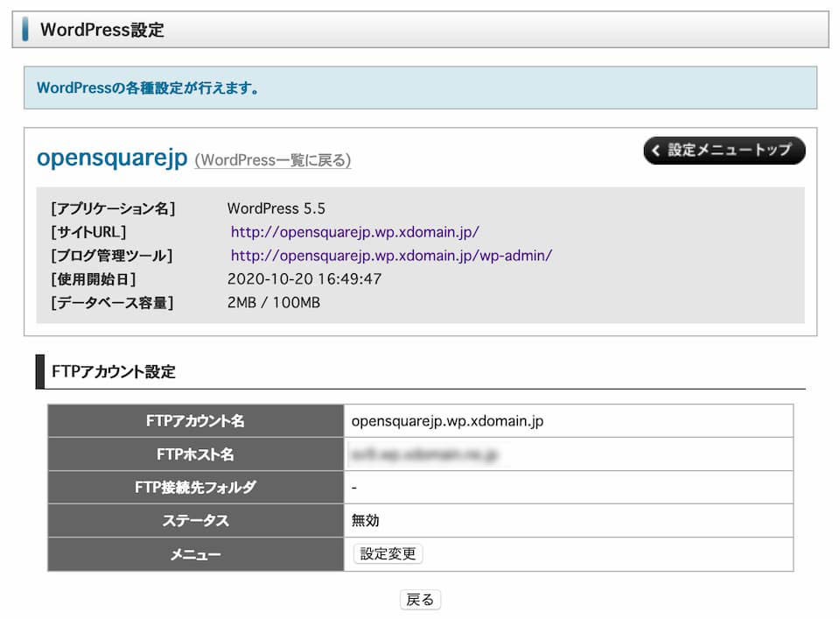Click the WordPress設定 page heading
Image resolution: width=840 pixels, height=619 pixels.
pyautogui.click(x=101, y=30)
